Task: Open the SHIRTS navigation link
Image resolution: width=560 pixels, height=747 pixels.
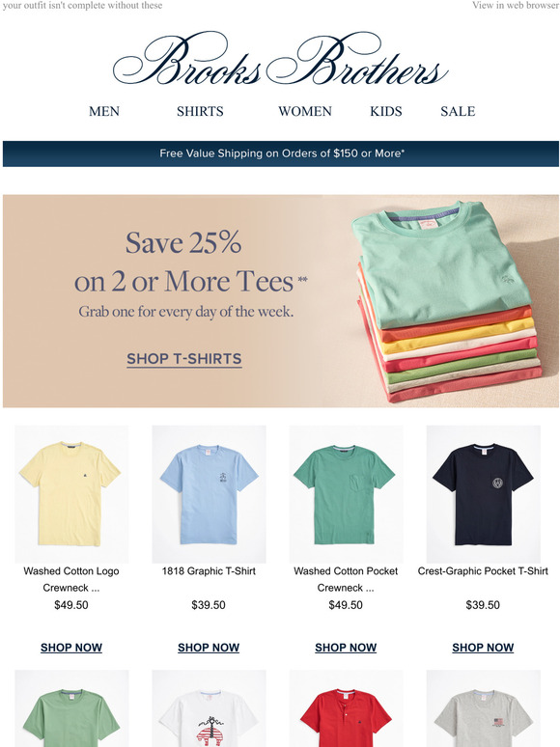Action: pos(200,112)
